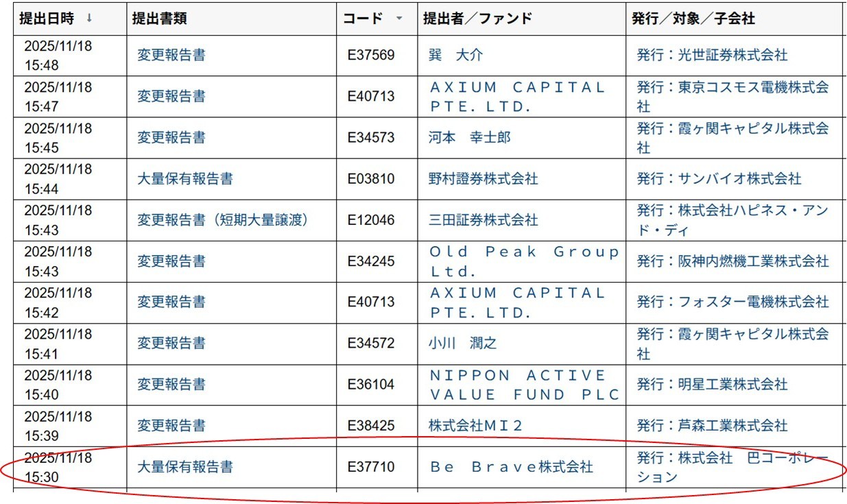Click the サンバイオ株式会社 issuer link
Screen dimensions: 847x504
coord(719,179)
